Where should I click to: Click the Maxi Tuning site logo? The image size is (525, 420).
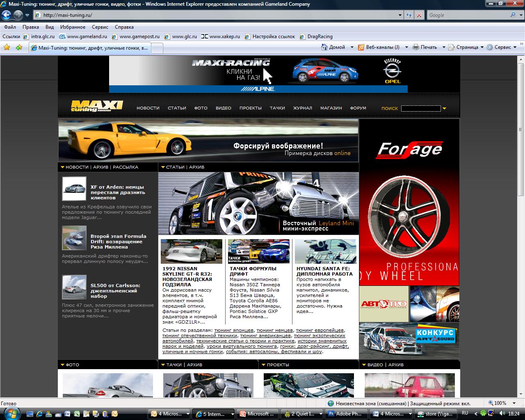pyautogui.click(x=97, y=106)
